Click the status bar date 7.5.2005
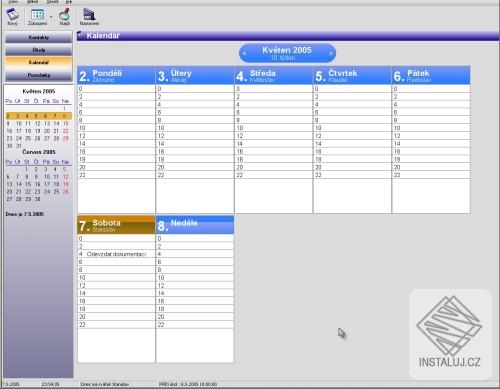This screenshot has width=500, height=389. [x=11, y=384]
